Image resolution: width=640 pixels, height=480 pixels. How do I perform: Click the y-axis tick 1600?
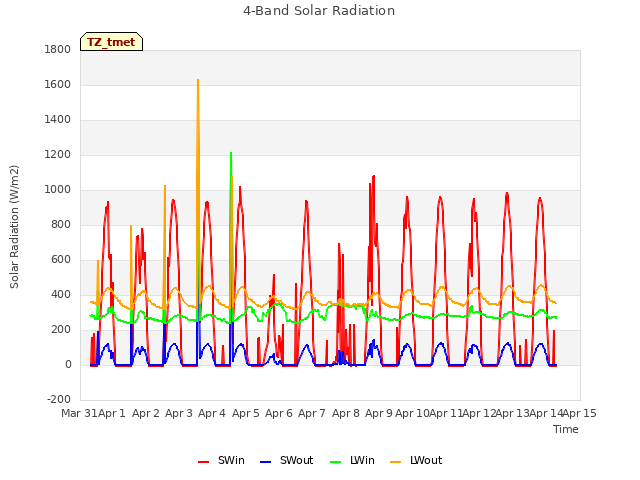pos(58,84)
